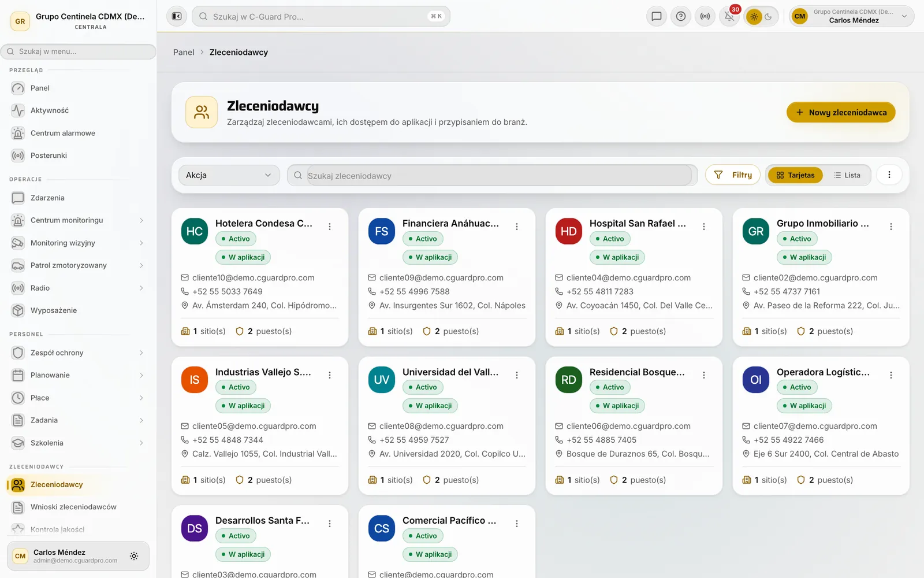Switch to dark mode moon toggle
The image size is (924, 578).
tap(769, 17)
